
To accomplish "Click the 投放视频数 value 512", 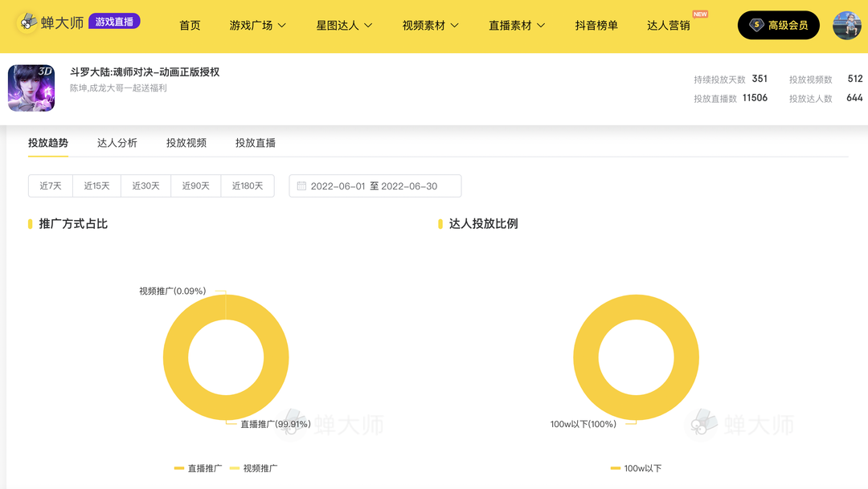I will [855, 79].
